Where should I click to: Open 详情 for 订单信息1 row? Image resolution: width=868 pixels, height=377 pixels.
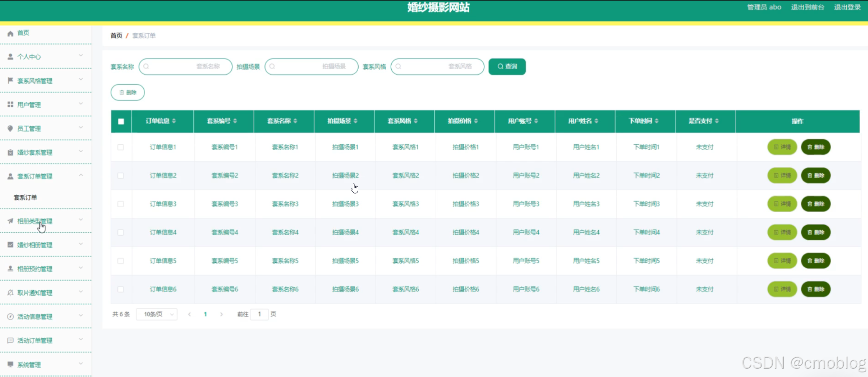tap(782, 147)
